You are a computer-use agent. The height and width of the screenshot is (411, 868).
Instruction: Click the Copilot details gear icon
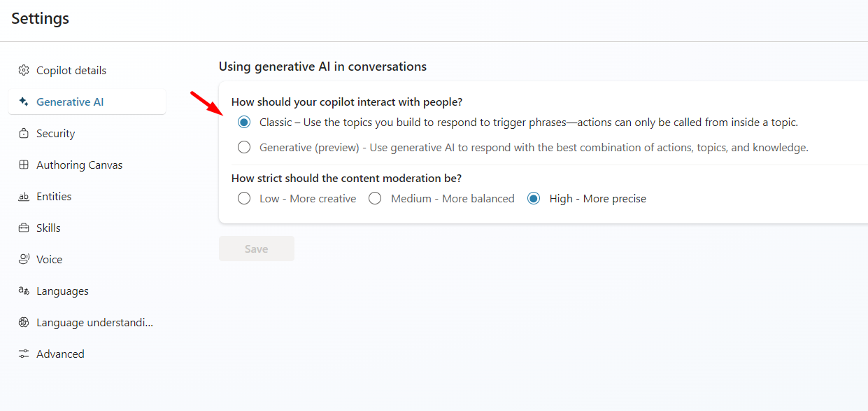[24, 71]
